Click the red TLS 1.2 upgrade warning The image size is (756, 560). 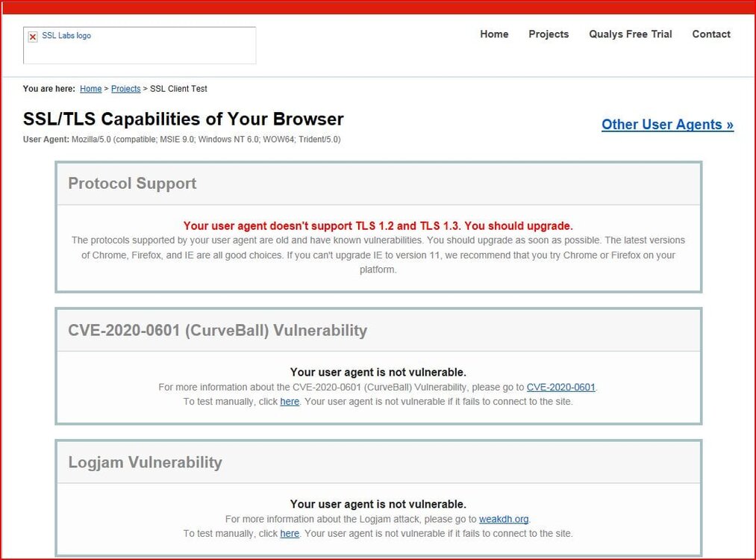(x=378, y=225)
